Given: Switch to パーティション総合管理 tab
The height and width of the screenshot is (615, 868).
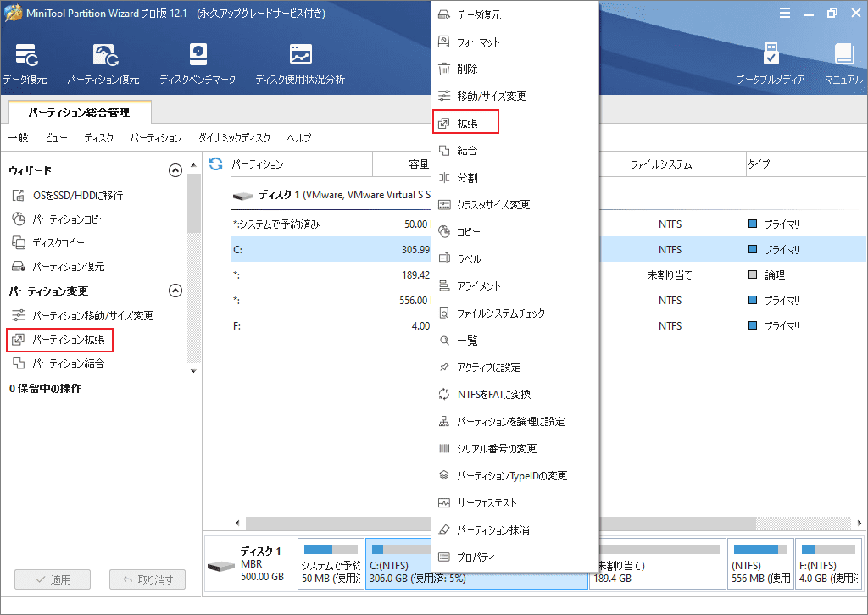Looking at the screenshot, I should [x=80, y=113].
